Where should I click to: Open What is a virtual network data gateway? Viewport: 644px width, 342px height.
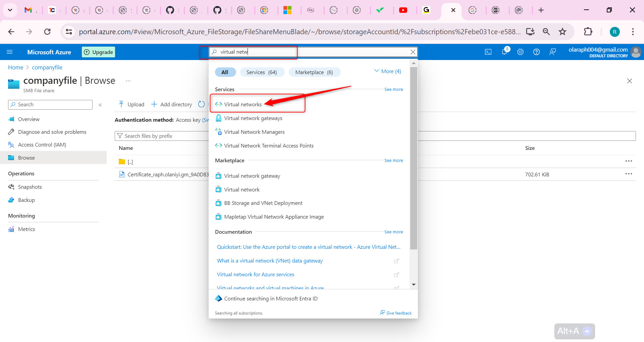coord(270,261)
